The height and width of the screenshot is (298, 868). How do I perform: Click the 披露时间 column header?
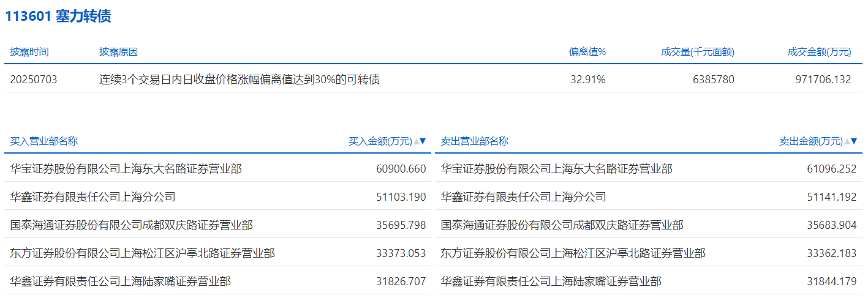coord(29,52)
